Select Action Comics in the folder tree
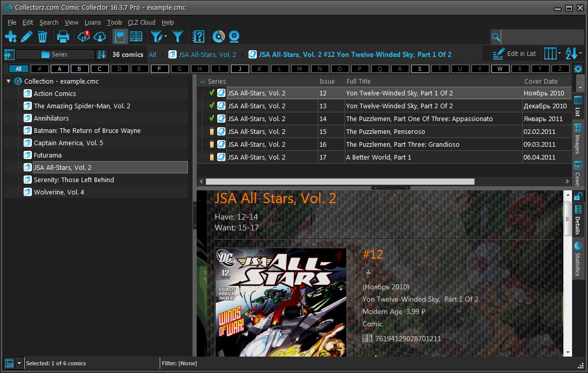Screen dimensions: 588x373 pyautogui.click(x=55, y=93)
